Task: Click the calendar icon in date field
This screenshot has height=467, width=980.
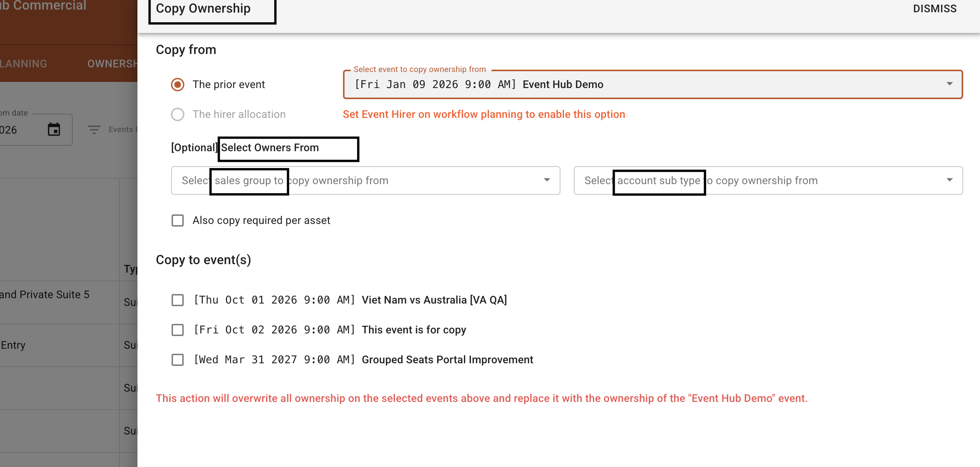Action: (x=54, y=129)
